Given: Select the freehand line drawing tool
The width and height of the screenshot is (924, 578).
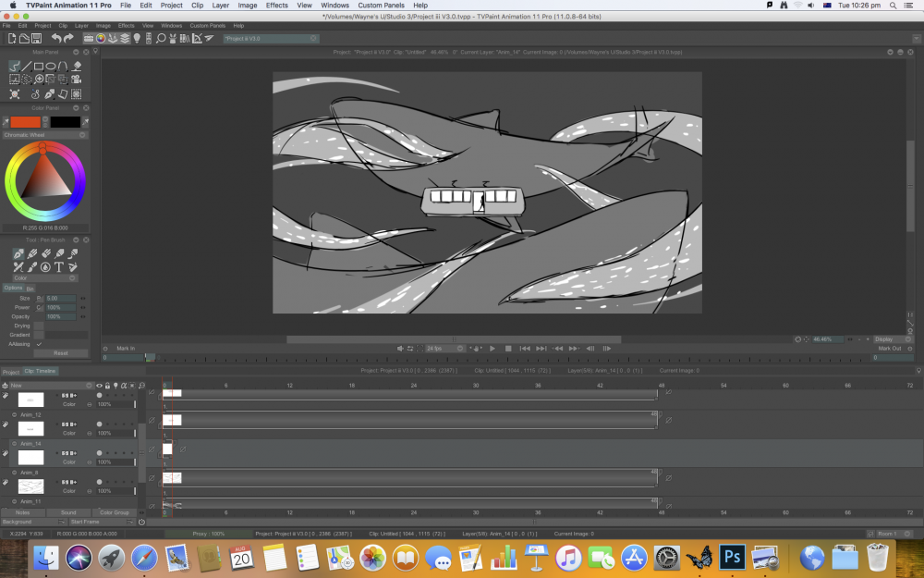Looking at the screenshot, I should tap(15, 67).
